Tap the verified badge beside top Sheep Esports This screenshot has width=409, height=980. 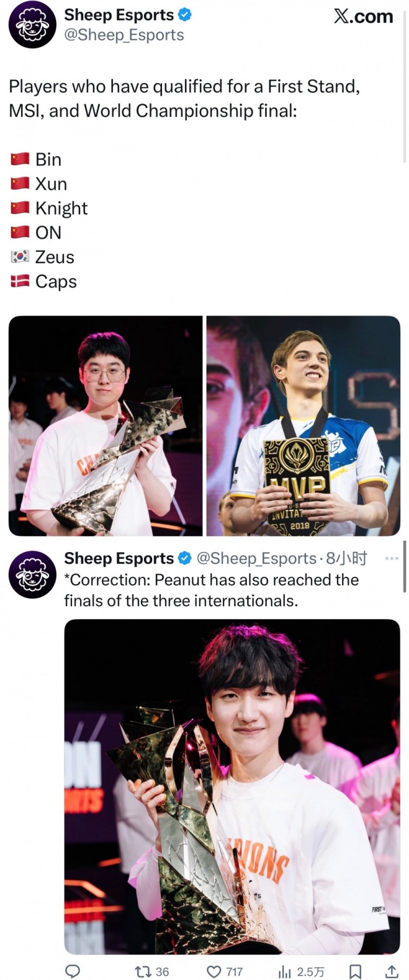[x=185, y=15]
